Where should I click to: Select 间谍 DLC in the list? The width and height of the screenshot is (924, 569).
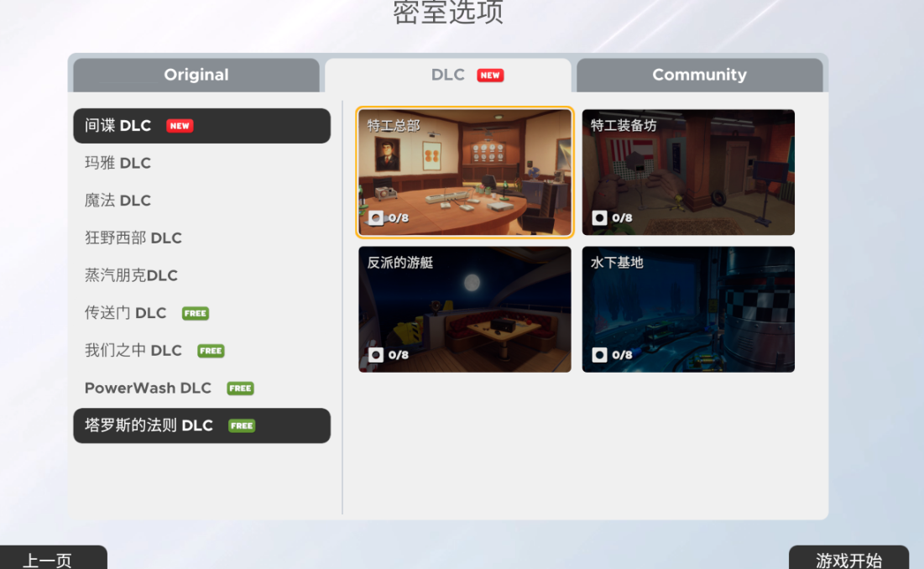[x=201, y=125]
